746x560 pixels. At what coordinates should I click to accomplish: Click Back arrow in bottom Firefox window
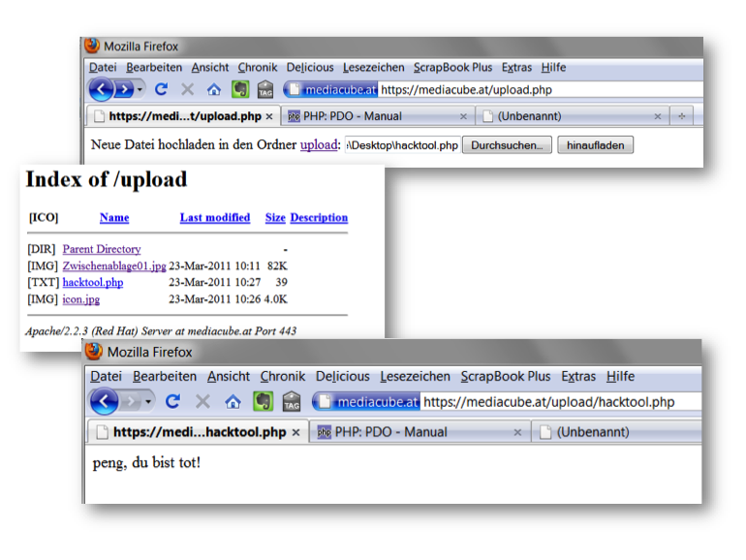point(105,401)
